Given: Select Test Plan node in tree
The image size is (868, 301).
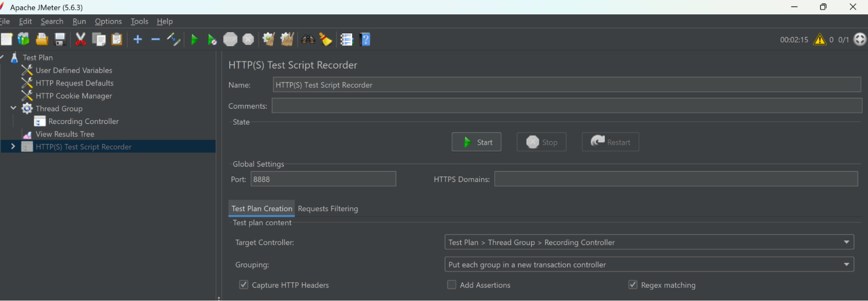Looking at the screenshot, I should coord(37,57).
